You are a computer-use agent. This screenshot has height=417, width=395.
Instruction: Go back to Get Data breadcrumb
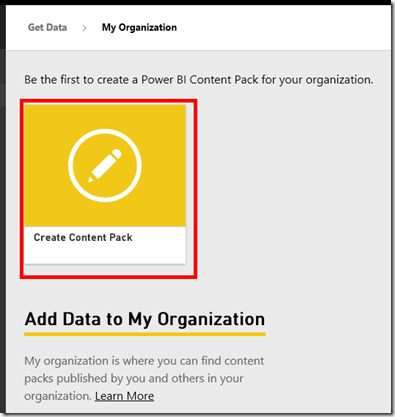[47, 27]
